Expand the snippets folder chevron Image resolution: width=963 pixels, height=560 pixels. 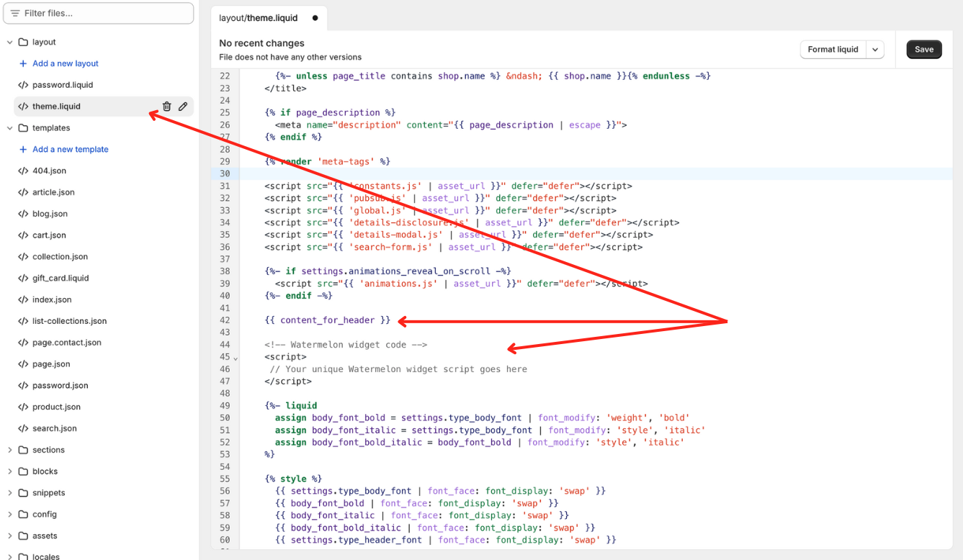click(x=10, y=493)
